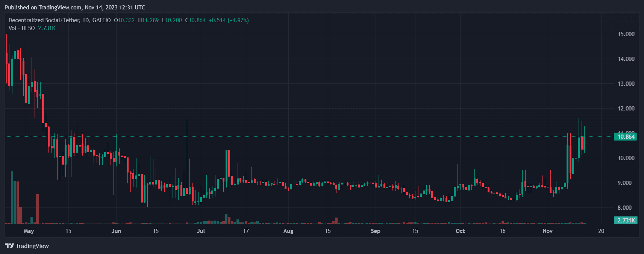Select the latest green candle at chart's right
The height and width of the screenshot is (254, 644).
(x=584, y=143)
